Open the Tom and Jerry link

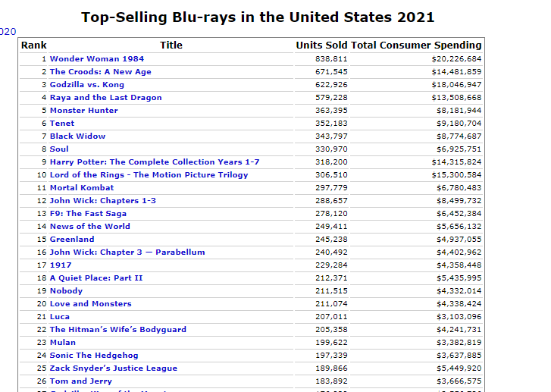pos(81,381)
